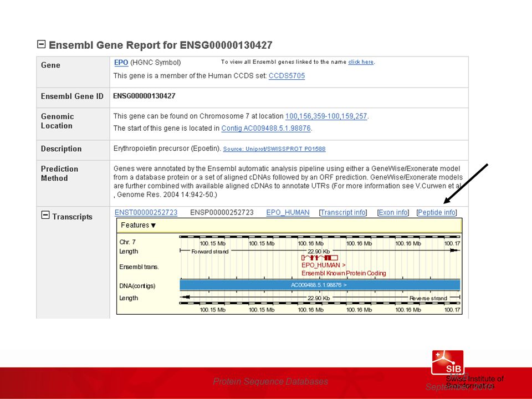Image resolution: width=532 pixels, height=399 pixels.
Task: Select the ENSP00000252723 peptide ID text
Action: point(222,212)
